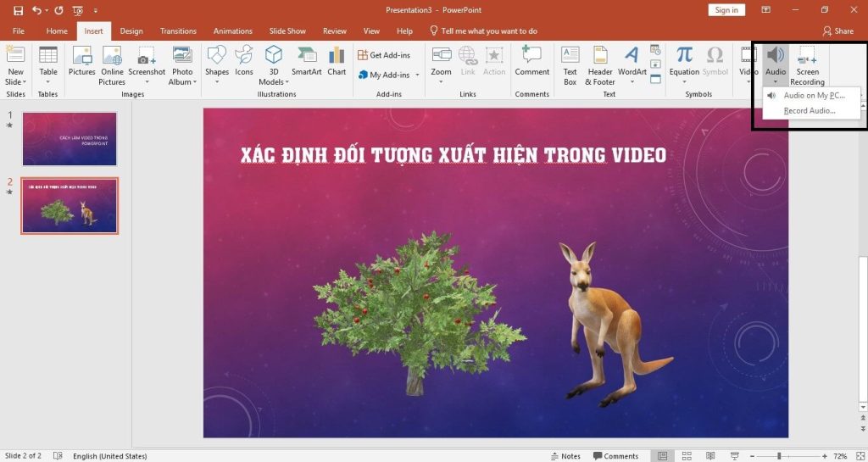
Task: Switch to Slide Show tab
Action: pos(287,31)
